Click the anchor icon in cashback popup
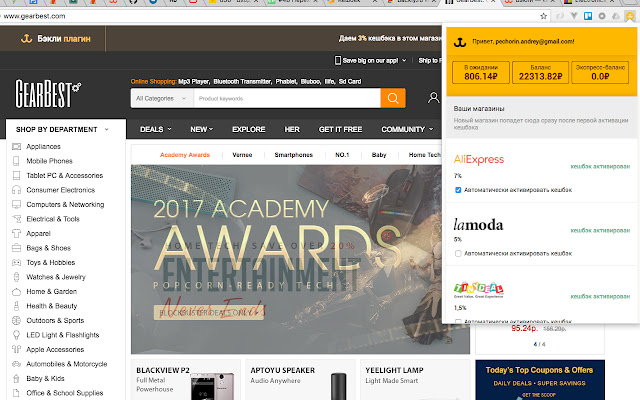Image resolution: width=640 pixels, height=400 pixels. (x=460, y=42)
